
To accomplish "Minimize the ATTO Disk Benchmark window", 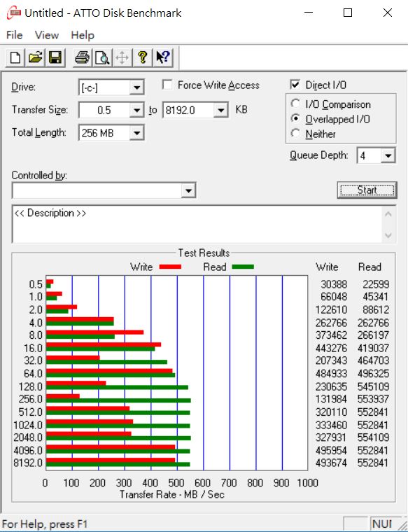I will [309, 13].
